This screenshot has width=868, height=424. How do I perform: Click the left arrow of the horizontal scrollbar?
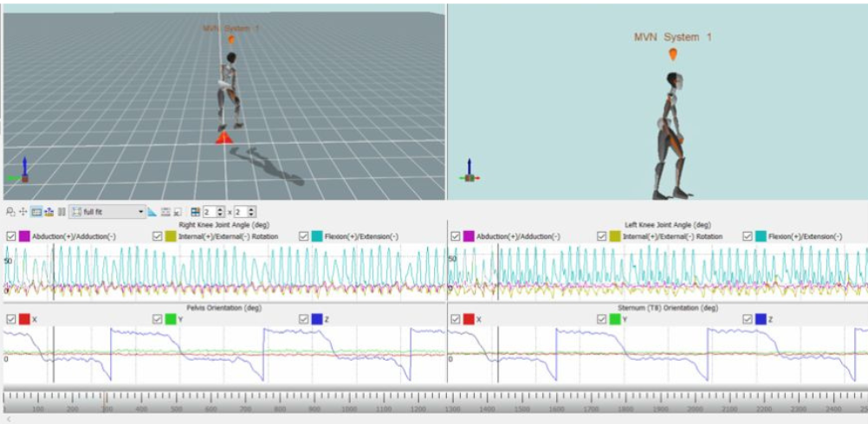click(x=8, y=419)
